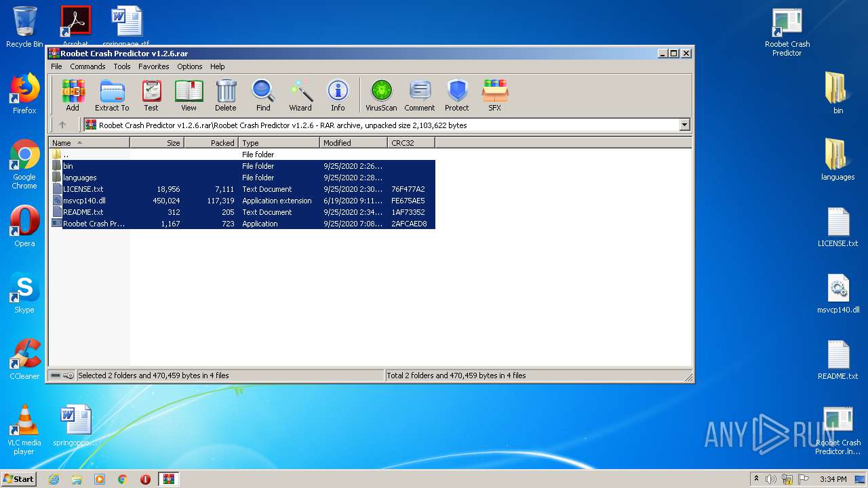Image resolution: width=868 pixels, height=488 pixels.
Task: Go up one folder level arrow
Action: tap(62, 125)
